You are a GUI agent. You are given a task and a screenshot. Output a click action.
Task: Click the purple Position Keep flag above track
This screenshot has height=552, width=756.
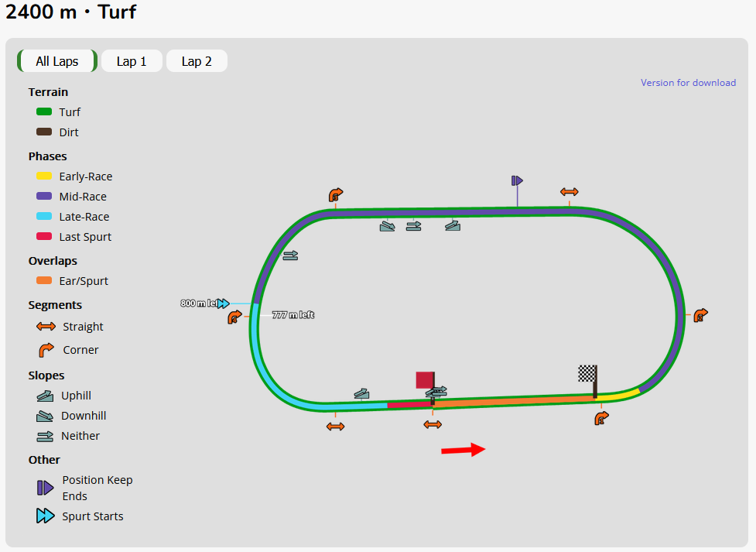(517, 181)
